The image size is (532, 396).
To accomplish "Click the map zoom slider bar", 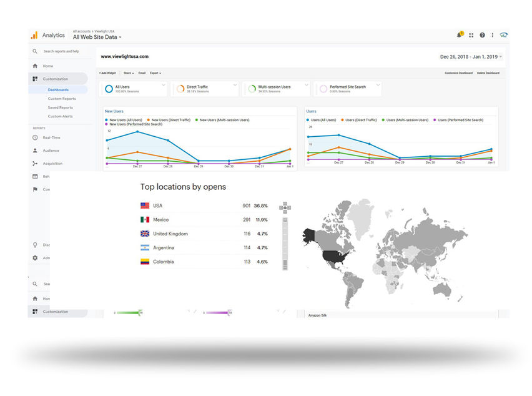I will [x=285, y=244].
